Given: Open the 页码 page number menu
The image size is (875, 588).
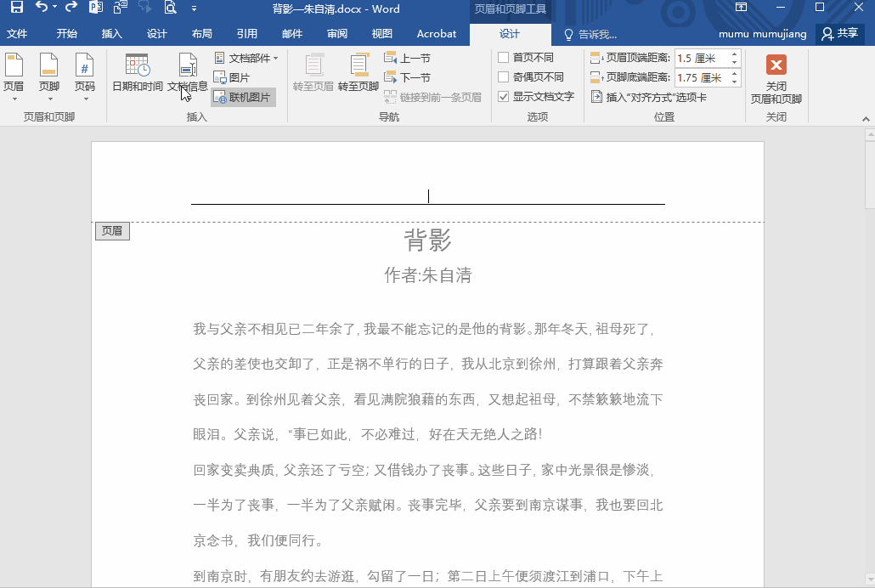Looking at the screenshot, I should 85,76.
